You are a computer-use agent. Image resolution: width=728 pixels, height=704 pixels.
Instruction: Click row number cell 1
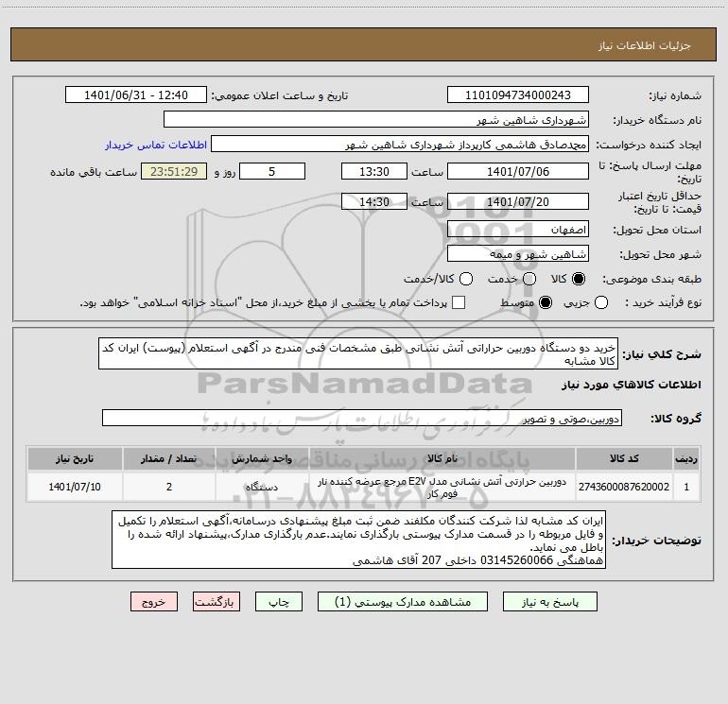(x=686, y=487)
